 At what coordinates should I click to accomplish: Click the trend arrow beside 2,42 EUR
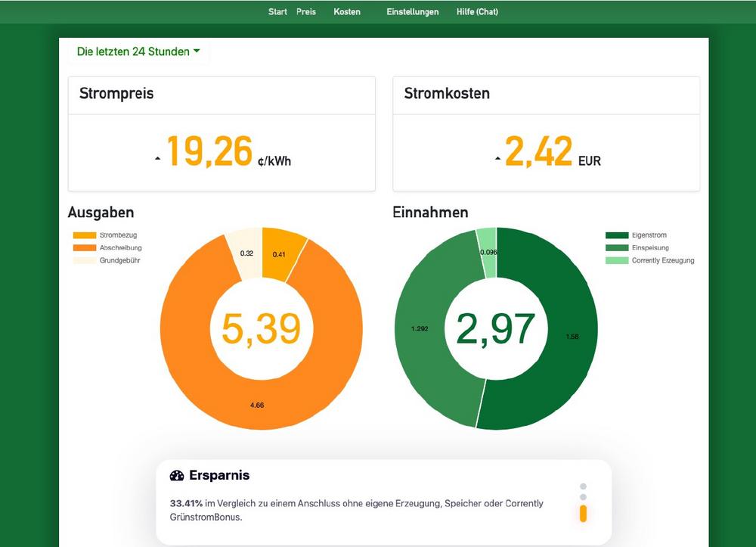497,158
